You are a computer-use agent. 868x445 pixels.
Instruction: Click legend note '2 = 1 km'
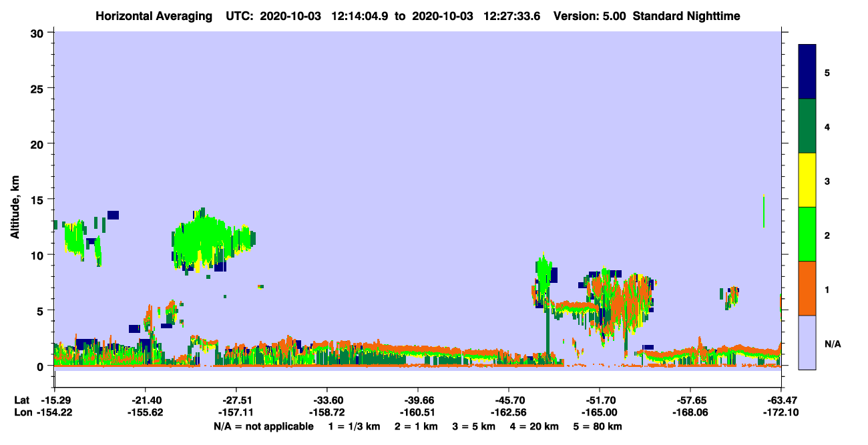coord(416,426)
